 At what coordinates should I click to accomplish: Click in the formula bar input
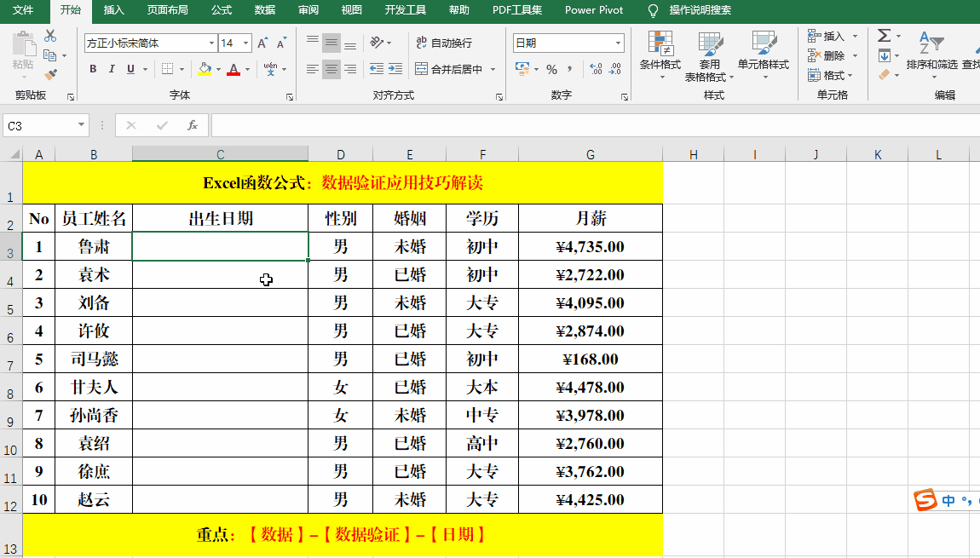tap(595, 125)
